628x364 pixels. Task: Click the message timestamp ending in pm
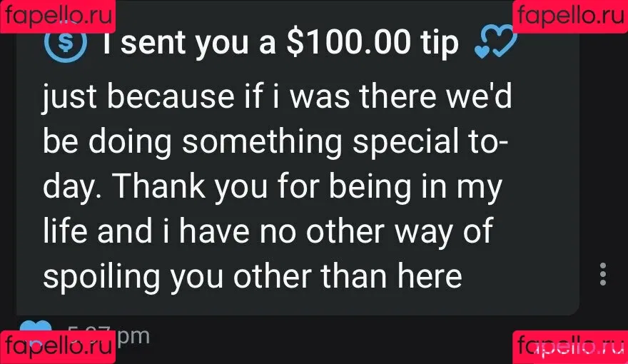pyautogui.click(x=108, y=335)
